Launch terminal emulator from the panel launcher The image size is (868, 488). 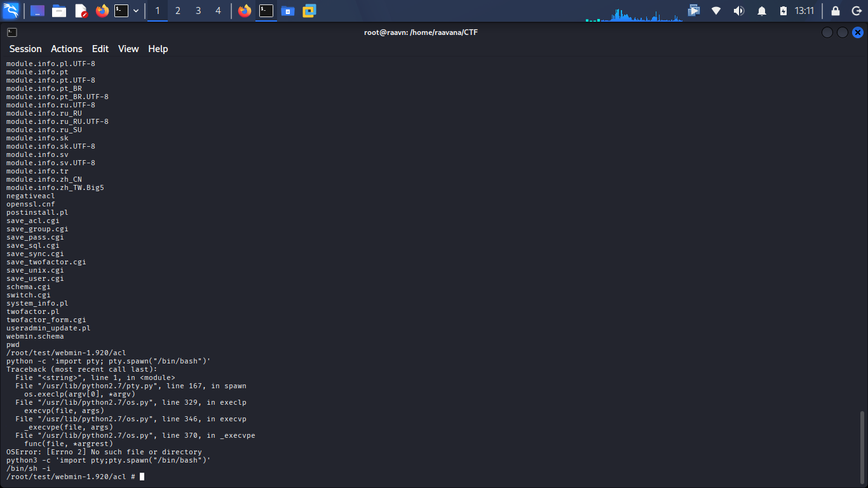click(x=121, y=11)
